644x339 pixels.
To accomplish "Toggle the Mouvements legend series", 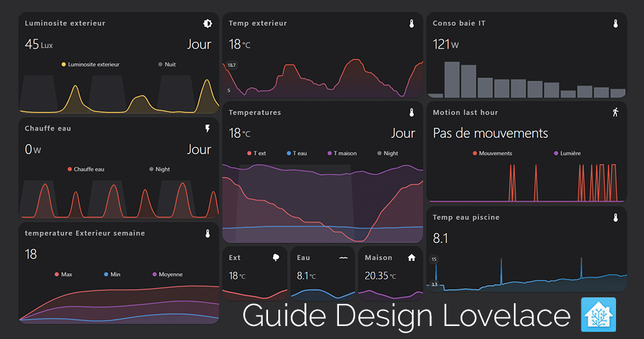I will coord(492,154).
